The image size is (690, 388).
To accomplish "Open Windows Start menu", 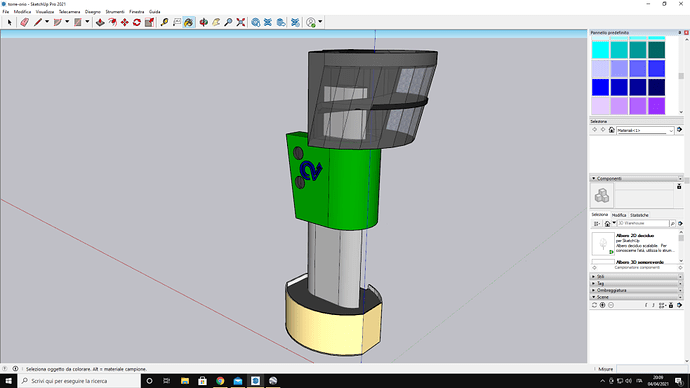I will point(8,381).
